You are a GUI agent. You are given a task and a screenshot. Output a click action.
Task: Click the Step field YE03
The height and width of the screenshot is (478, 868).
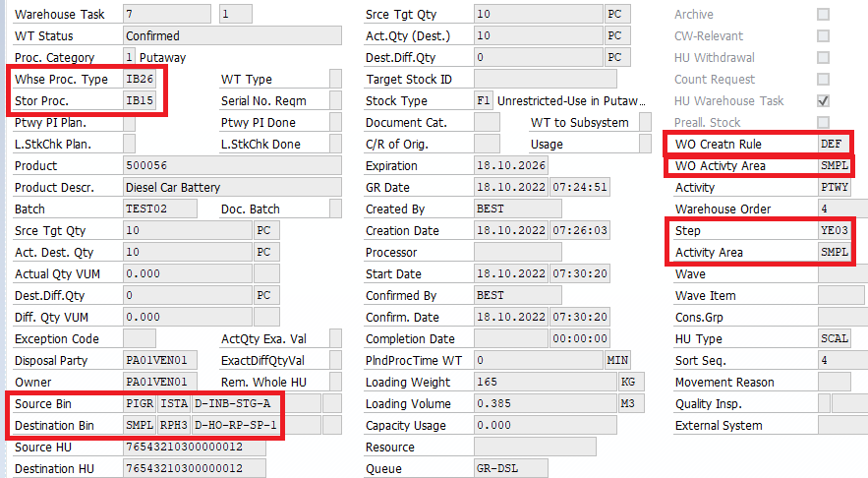[835, 230]
